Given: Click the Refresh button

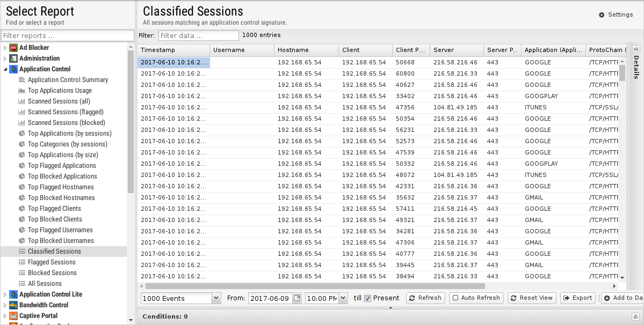Looking at the screenshot, I should click(425, 298).
